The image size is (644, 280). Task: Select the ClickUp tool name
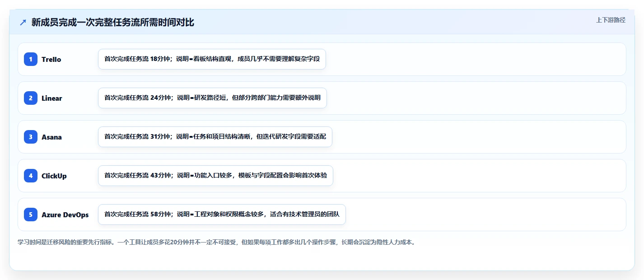[x=54, y=176]
